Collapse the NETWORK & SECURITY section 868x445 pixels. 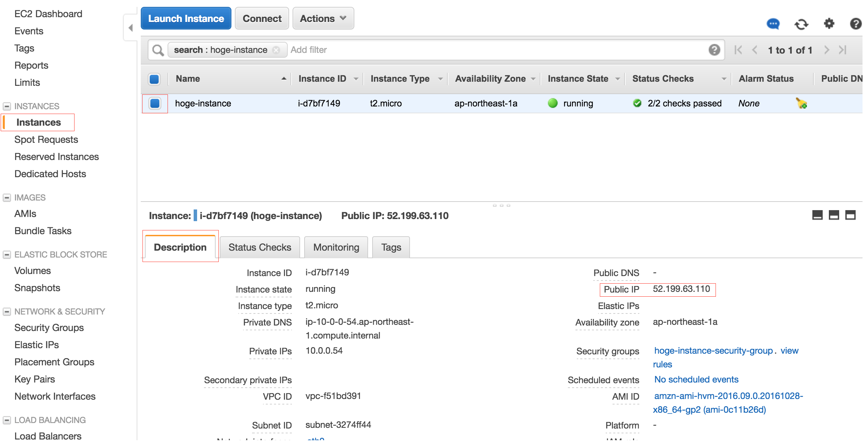tap(7, 311)
